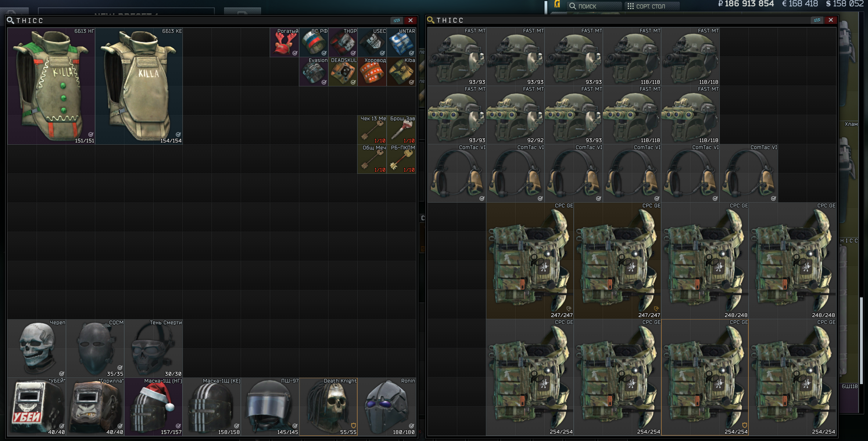Select the Череп skull mask

pos(37,348)
